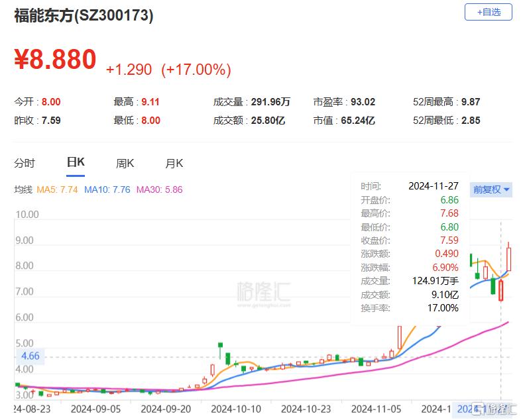Click the 2024-11-27 date in tooltip

pyautogui.click(x=435, y=187)
